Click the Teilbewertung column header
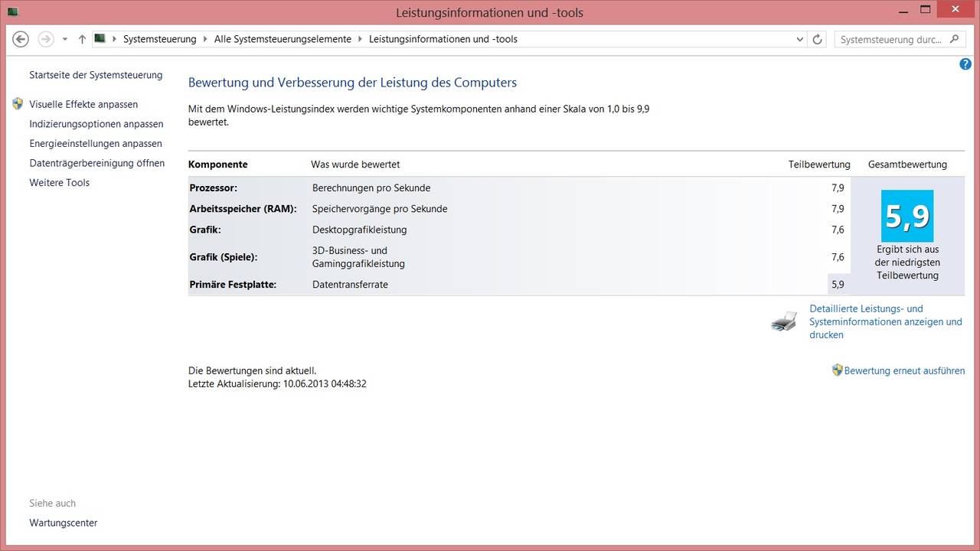 [819, 165]
